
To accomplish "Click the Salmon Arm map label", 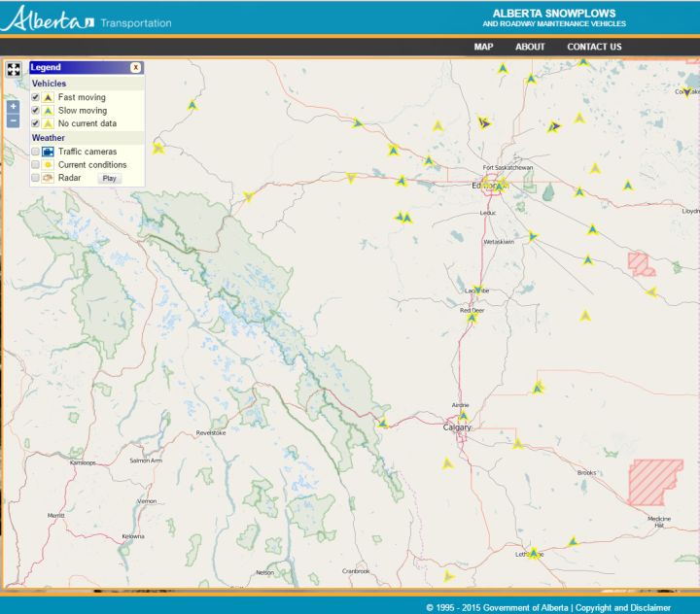I will (146, 460).
